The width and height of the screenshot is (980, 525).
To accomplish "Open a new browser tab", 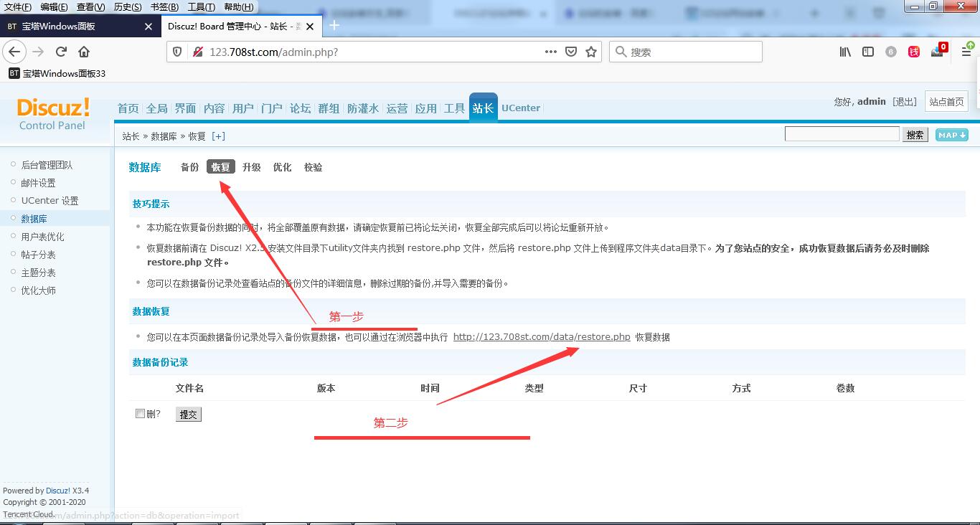I will coord(334,26).
